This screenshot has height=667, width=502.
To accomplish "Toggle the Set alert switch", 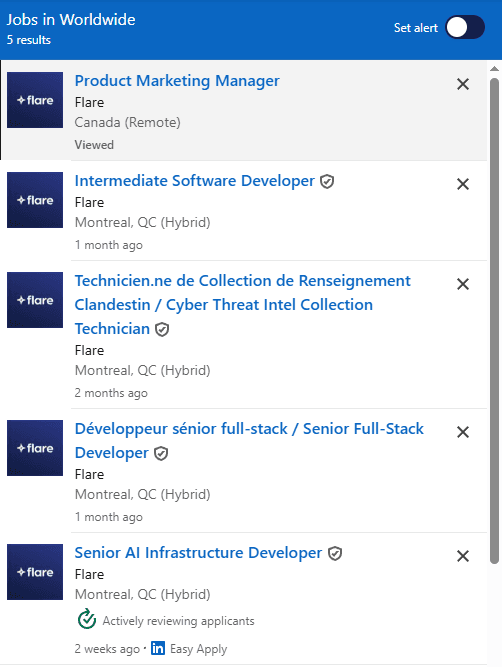I will [465, 27].
